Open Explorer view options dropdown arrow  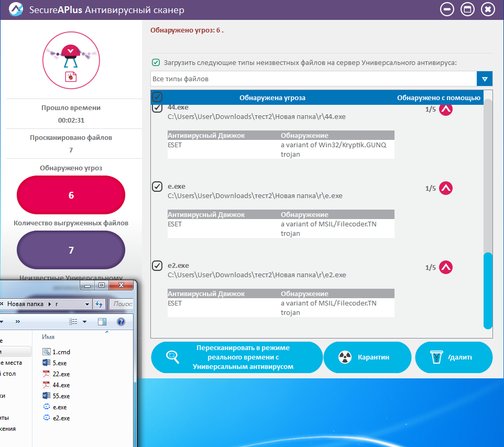coord(84,322)
